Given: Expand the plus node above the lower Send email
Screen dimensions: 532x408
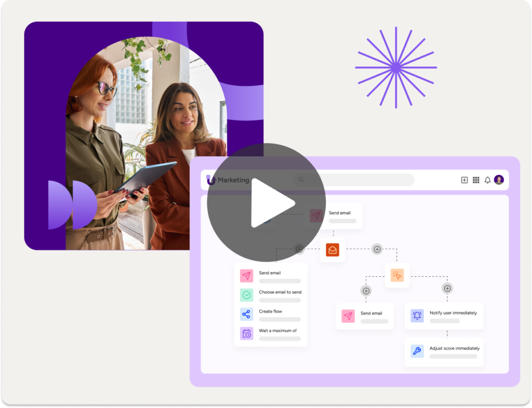Looking at the screenshot, I should (366, 291).
